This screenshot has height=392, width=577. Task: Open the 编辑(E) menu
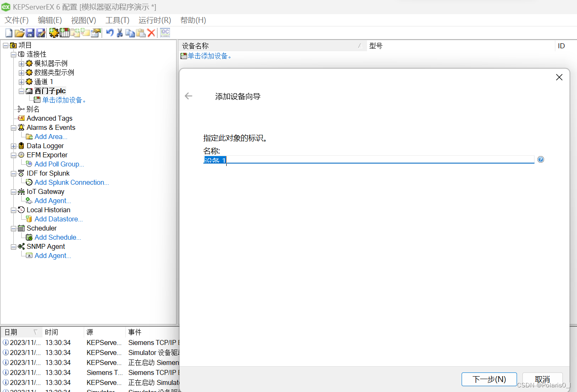click(x=50, y=20)
